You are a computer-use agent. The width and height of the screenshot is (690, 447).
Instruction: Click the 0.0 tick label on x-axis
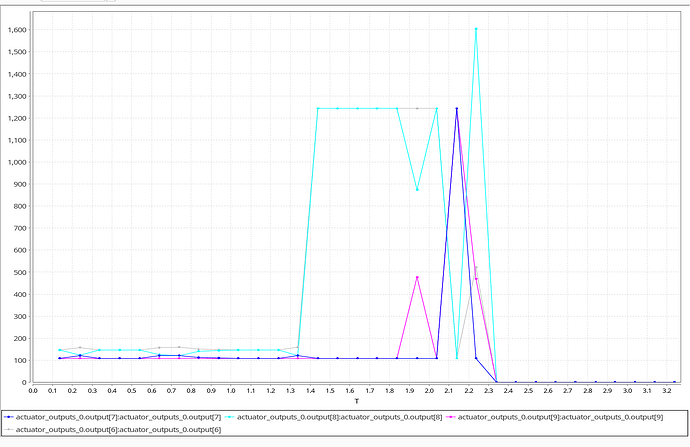[x=33, y=390]
